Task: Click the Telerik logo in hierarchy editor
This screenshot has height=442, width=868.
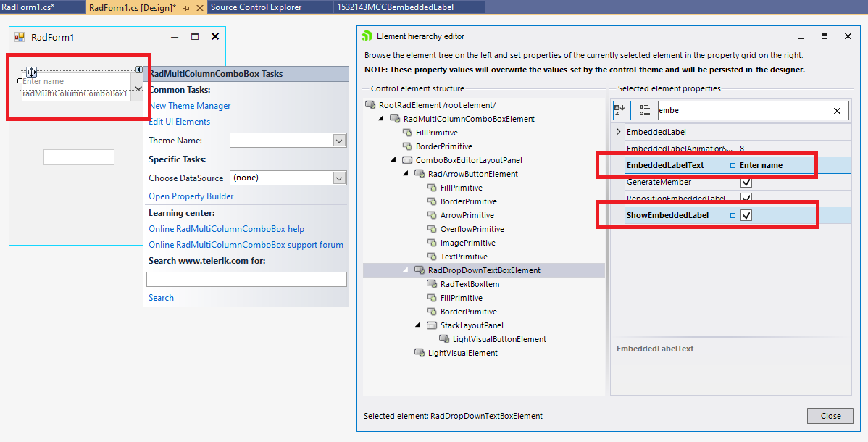Action: [367, 36]
